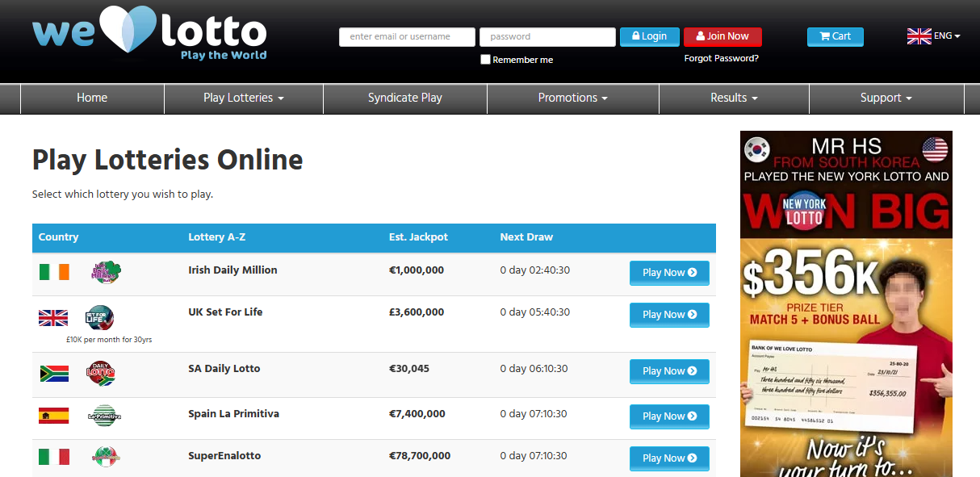Sort by Next Draw column header
Image resolution: width=980 pixels, height=477 pixels.
point(526,237)
